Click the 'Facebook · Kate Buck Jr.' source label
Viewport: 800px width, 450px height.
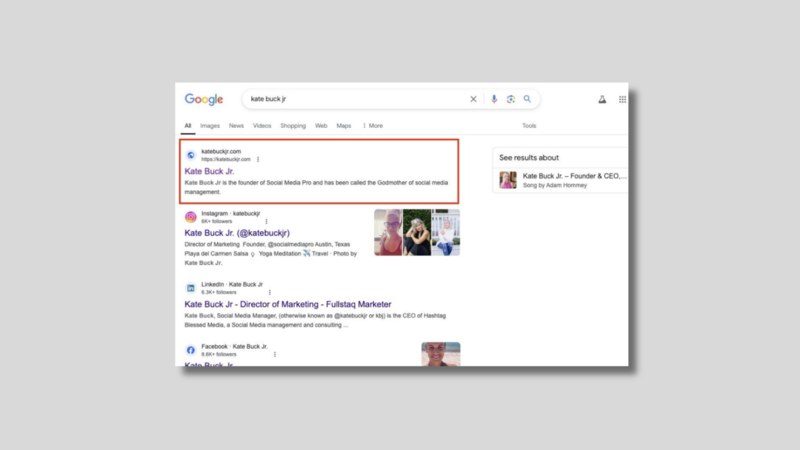[234, 346]
